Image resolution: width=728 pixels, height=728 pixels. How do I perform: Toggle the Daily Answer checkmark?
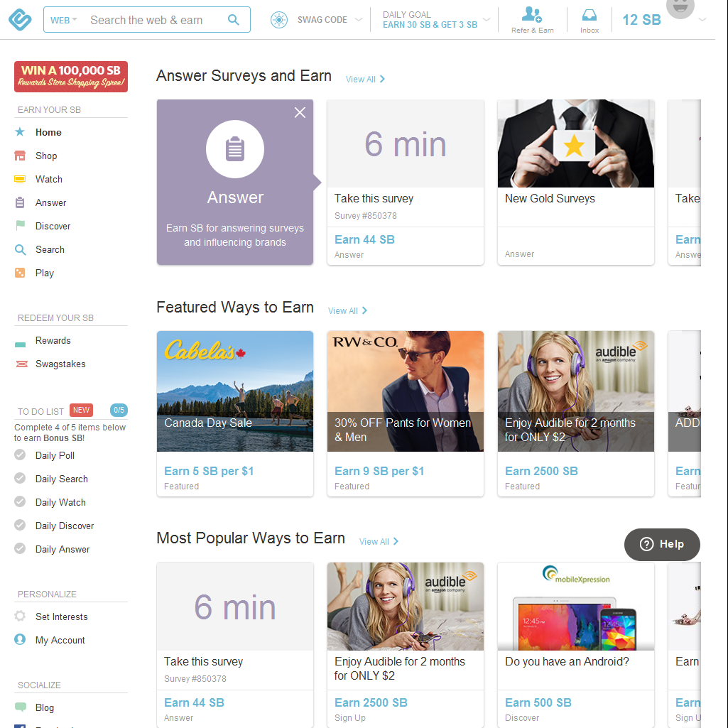[x=20, y=548]
